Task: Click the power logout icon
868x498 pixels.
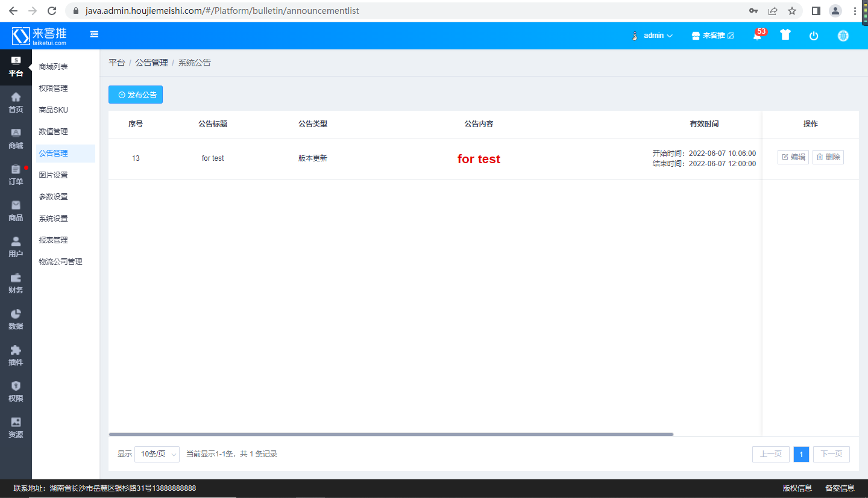Action: [814, 36]
